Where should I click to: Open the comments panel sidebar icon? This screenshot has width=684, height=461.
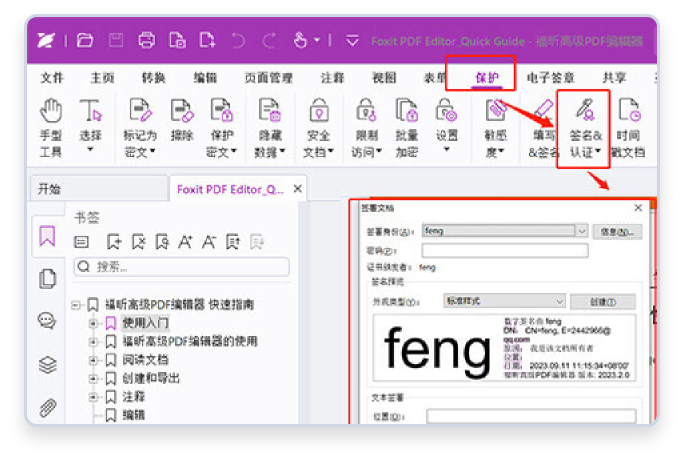(47, 321)
